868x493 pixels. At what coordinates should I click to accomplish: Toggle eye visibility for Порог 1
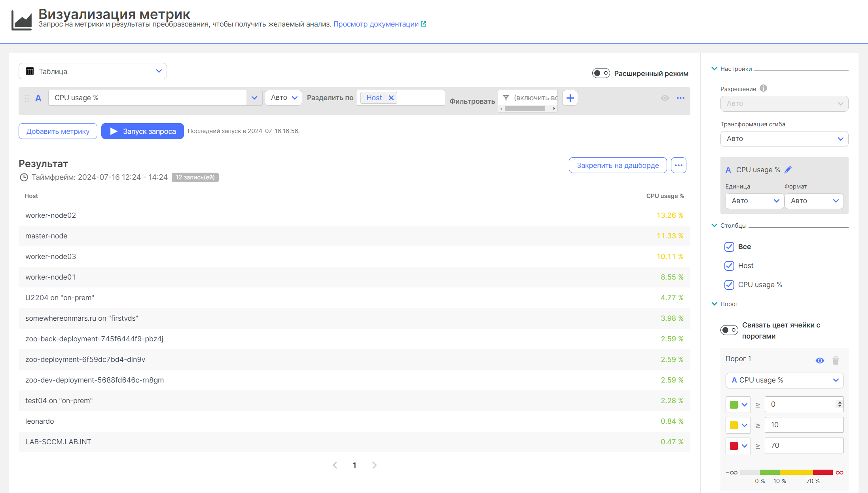point(820,360)
